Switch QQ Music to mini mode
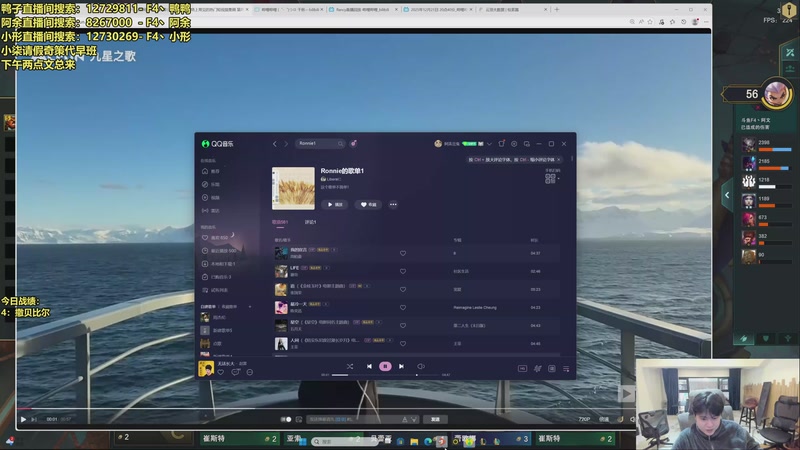 point(527,144)
